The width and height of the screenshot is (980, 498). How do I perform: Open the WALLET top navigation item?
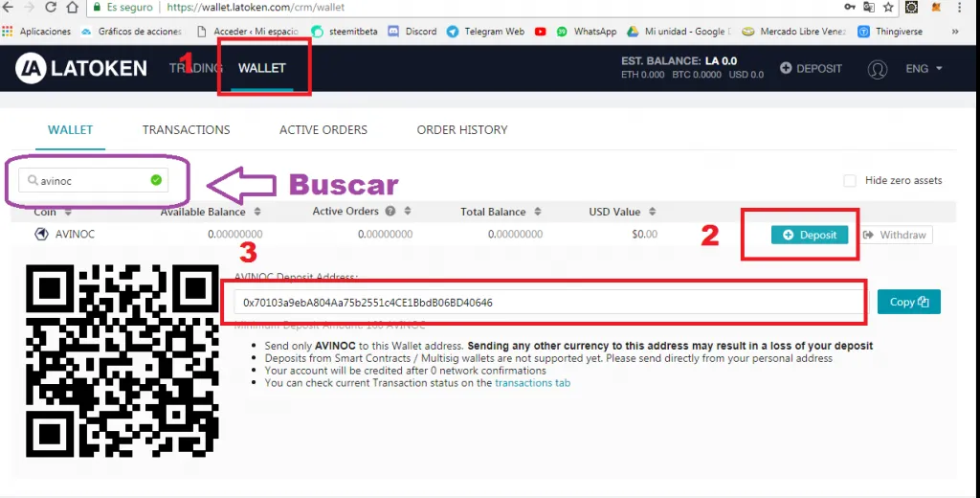point(262,68)
